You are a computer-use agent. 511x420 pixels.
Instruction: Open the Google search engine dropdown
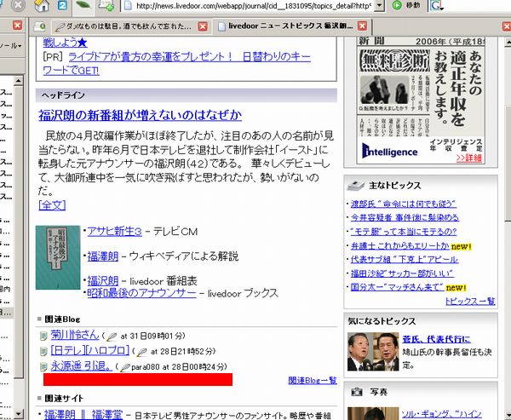(x=436, y=6)
